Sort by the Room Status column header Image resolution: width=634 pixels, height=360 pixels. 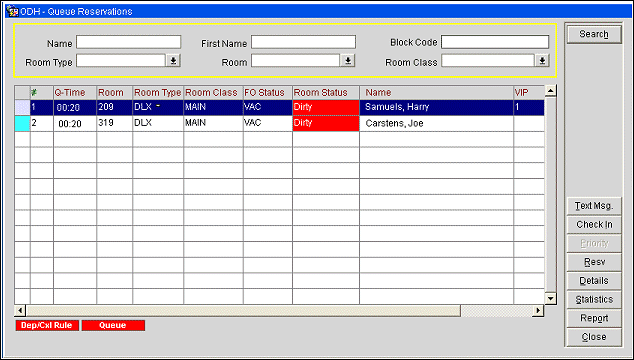326,93
